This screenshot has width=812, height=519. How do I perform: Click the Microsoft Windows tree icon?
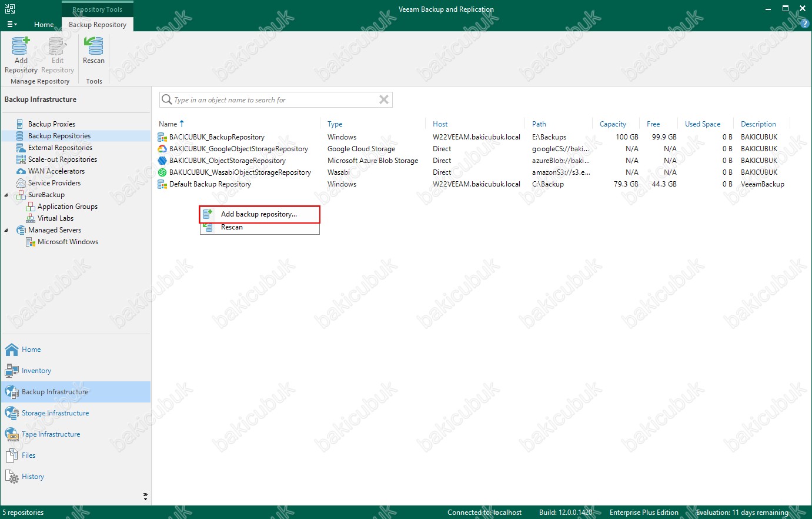click(31, 242)
